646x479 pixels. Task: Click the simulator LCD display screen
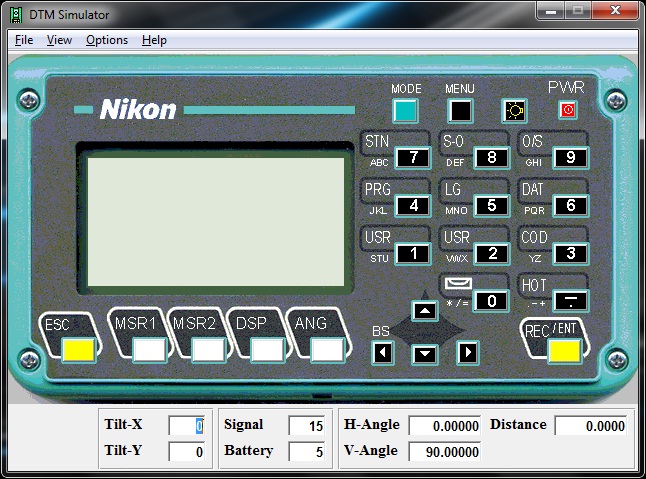[216, 222]
